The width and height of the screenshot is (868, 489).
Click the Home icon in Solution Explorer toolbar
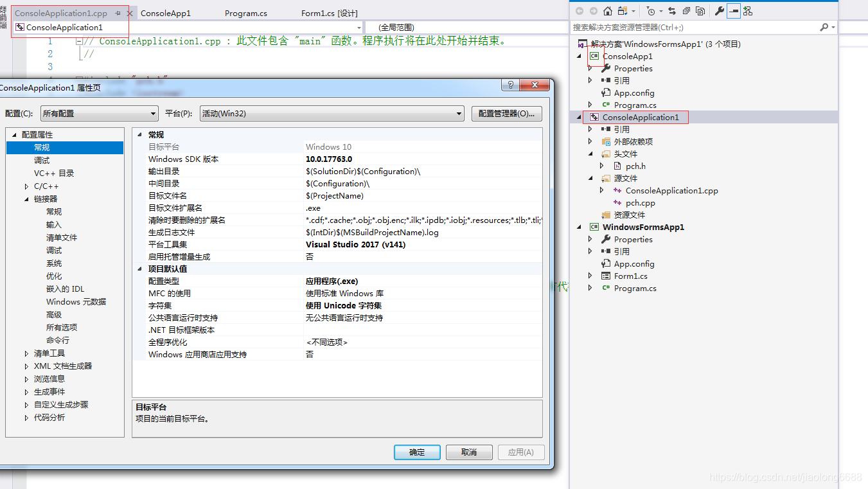click(607, 11)
